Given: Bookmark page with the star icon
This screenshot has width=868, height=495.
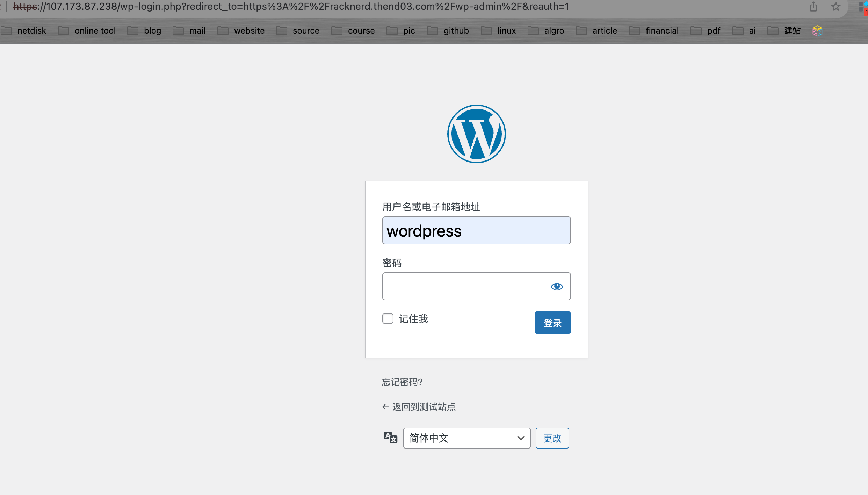Looking at the screenshot, I should coord(836,7).
